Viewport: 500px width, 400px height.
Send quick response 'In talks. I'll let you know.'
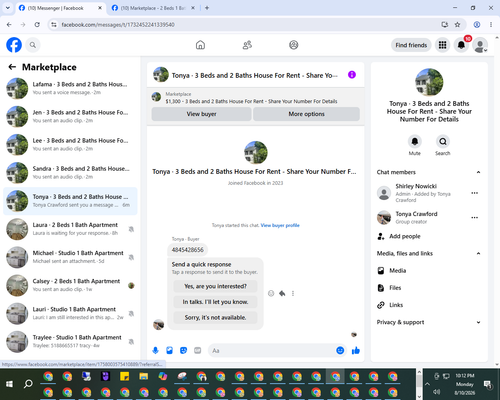pyautogui.click(x=215, y=302)
